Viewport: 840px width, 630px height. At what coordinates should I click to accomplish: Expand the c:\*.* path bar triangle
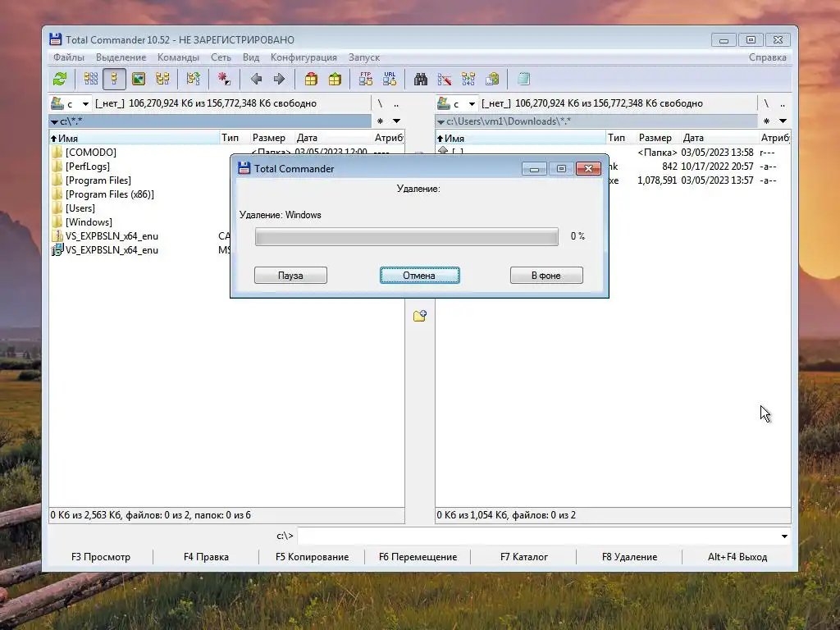55,122
